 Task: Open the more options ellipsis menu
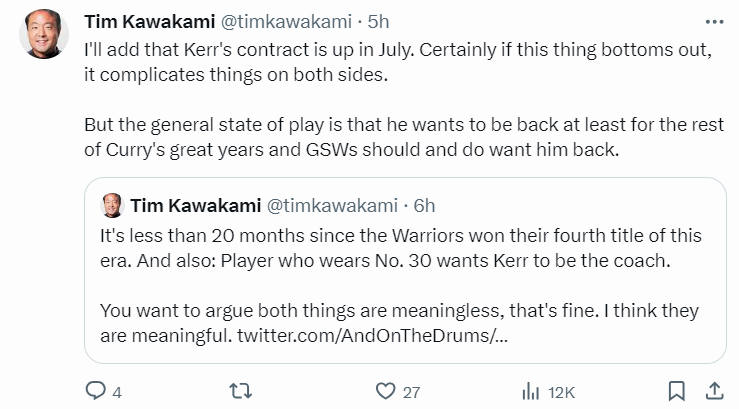point(714,21)
